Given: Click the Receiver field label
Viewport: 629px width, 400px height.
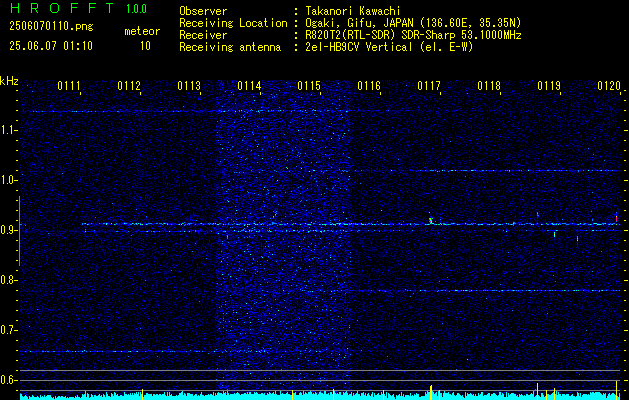Looking at the screenshot, I should coord(203,35).
